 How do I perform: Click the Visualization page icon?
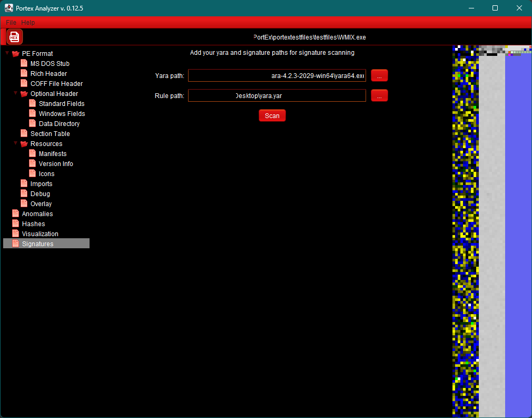click(16, 234)
